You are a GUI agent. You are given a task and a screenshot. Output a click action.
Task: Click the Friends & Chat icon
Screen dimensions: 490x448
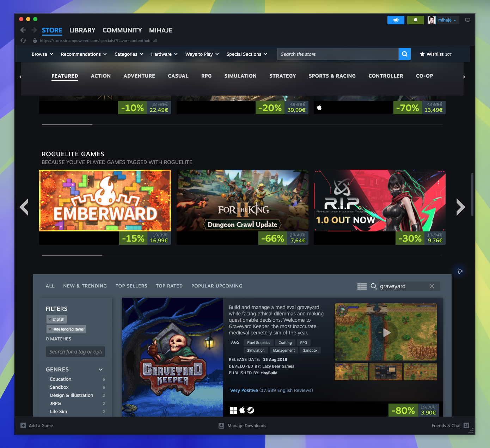(466, 425)
